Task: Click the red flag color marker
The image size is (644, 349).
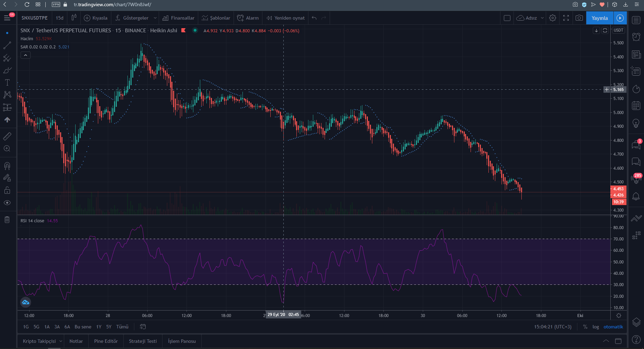Action: coord(183,31)
